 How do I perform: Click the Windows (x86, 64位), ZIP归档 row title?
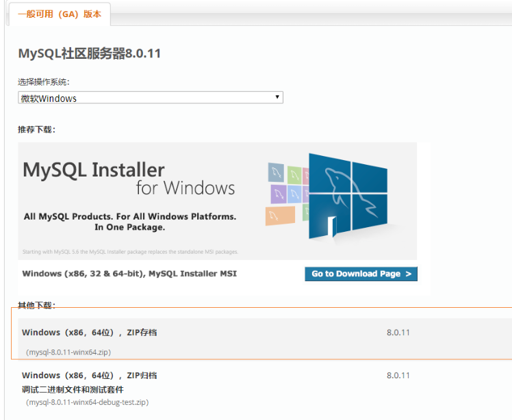89,376
